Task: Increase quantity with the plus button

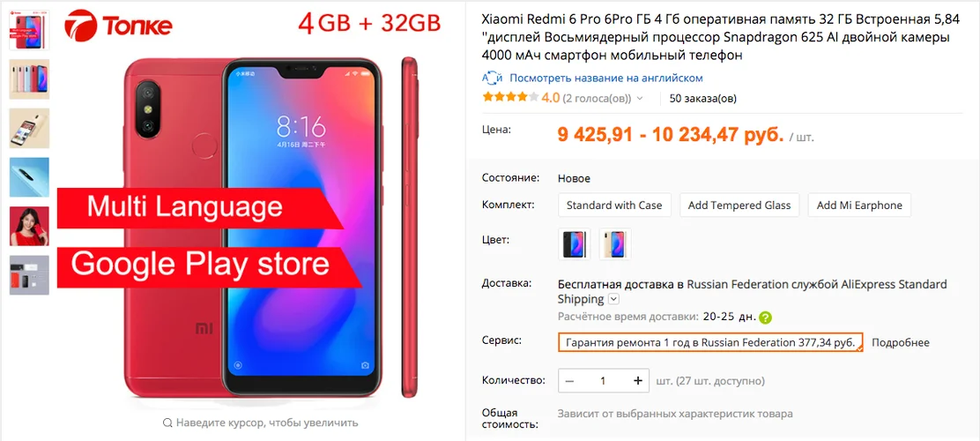Action: [x=637, y=380]
